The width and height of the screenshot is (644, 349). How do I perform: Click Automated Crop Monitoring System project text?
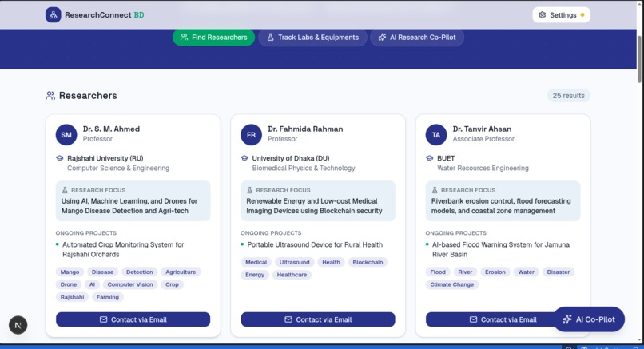123,250
